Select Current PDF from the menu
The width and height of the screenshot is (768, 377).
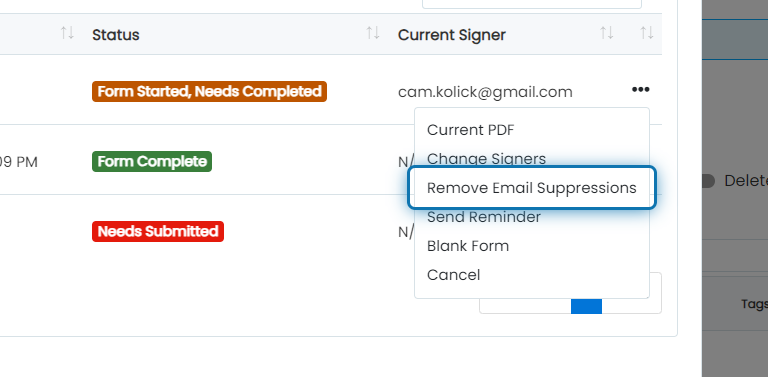(471, 130)
